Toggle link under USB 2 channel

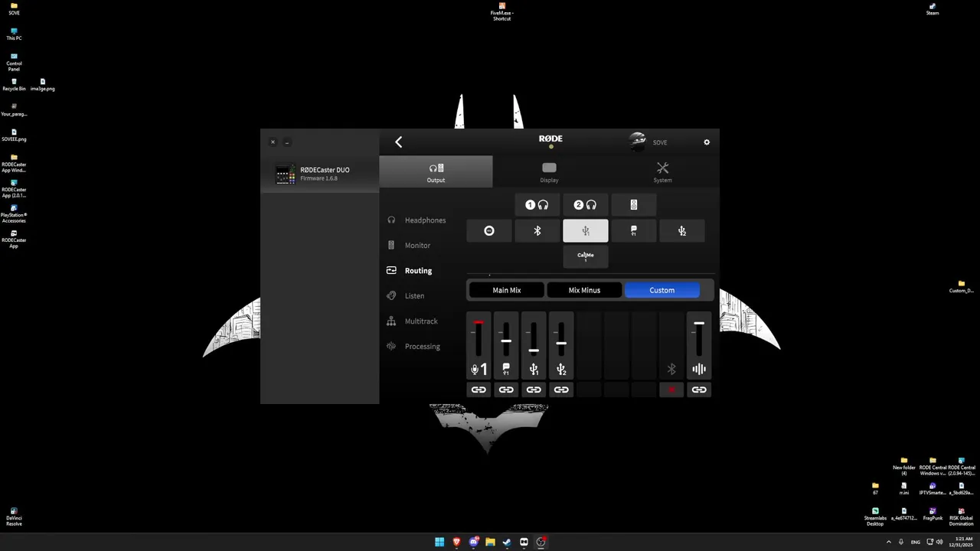coord(561,390)
